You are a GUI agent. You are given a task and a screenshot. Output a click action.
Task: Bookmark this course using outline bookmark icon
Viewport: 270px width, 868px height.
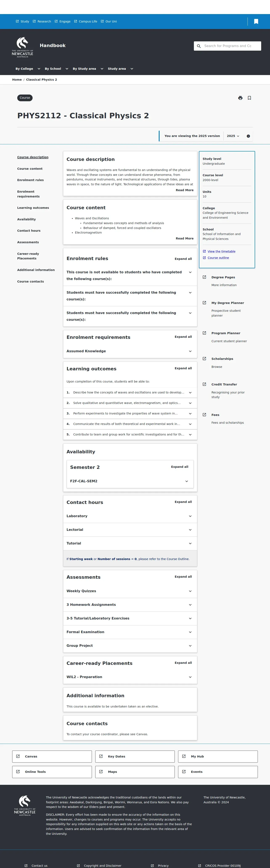tap(249, 98)
